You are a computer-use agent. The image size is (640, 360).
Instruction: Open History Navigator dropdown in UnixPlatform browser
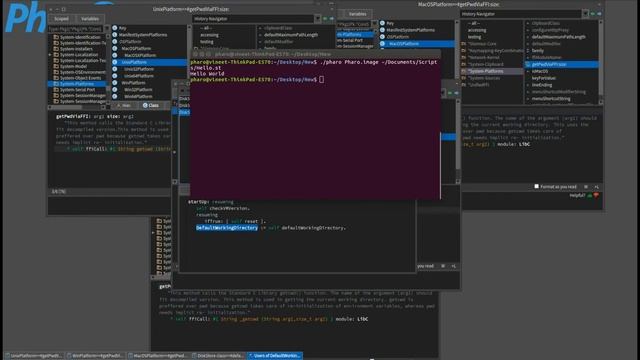tap(318, 19)
